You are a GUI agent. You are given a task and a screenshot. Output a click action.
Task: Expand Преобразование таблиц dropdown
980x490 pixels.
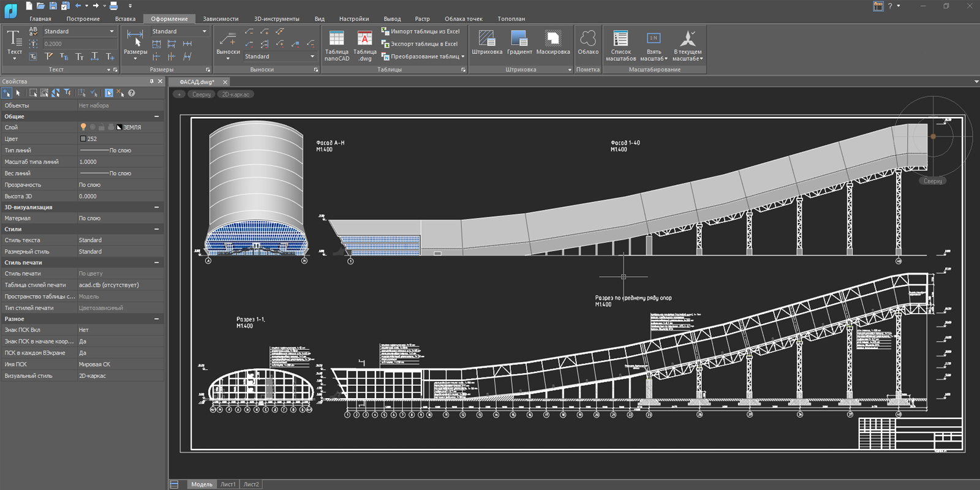point(463,56)
